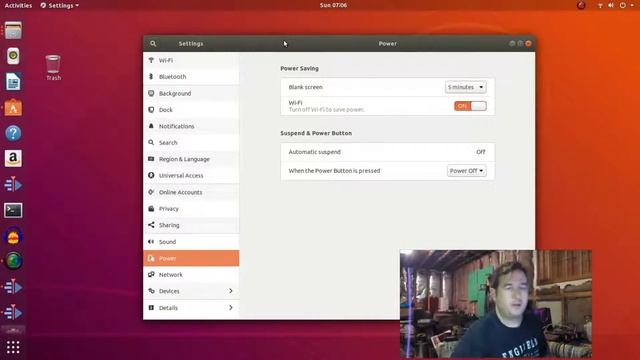Toggle the Wi-Fi power saving switch

(470, 106)
